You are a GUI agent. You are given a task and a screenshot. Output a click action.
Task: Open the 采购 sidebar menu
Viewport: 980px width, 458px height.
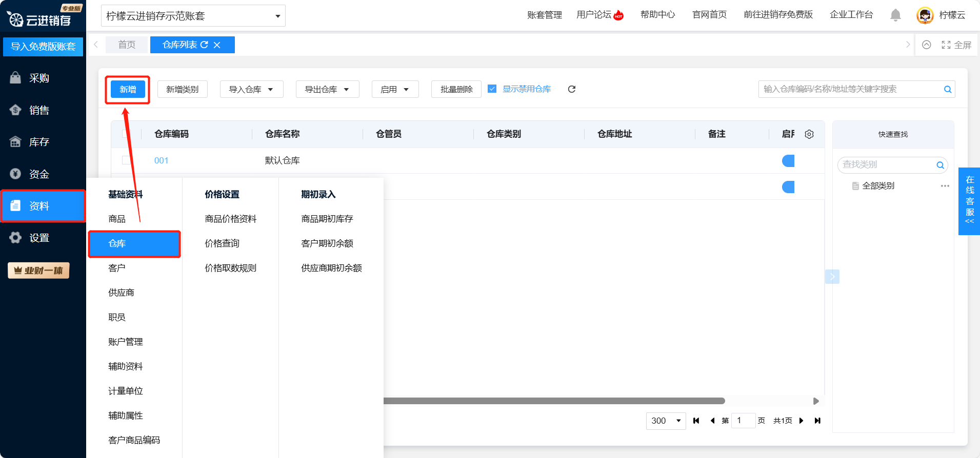click(43, 78)
